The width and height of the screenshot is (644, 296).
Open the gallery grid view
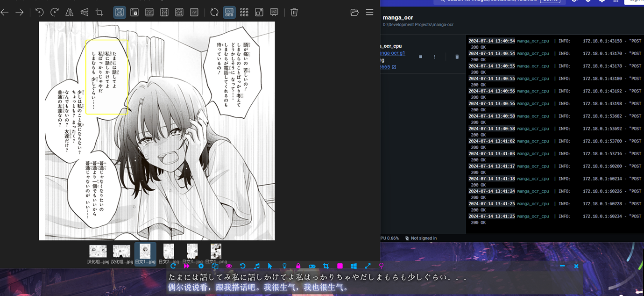(244, 12)
